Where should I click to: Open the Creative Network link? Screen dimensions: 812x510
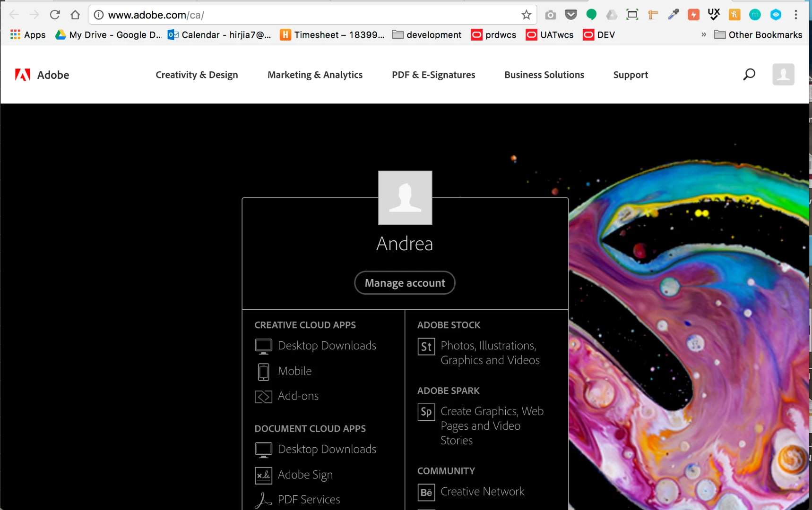[483, 492]
